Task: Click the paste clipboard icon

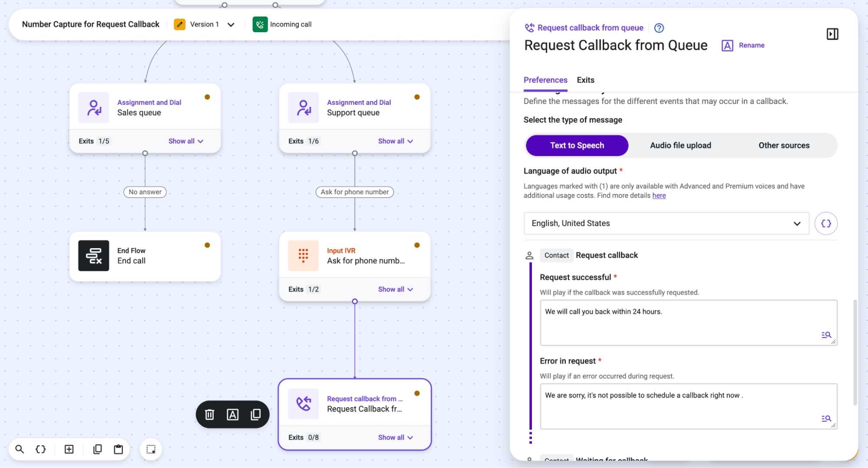Action: 118,449
